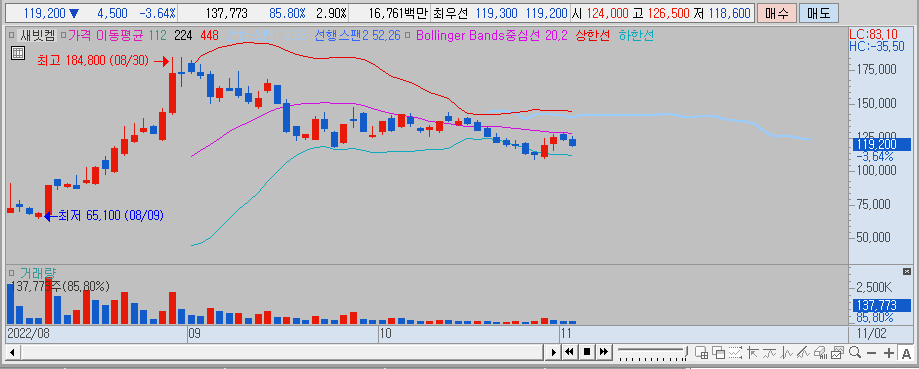Click the 새빗켐 stock name label
This screenshot has width=919, height=369.
pyautogui.click(x=38, y=36)
